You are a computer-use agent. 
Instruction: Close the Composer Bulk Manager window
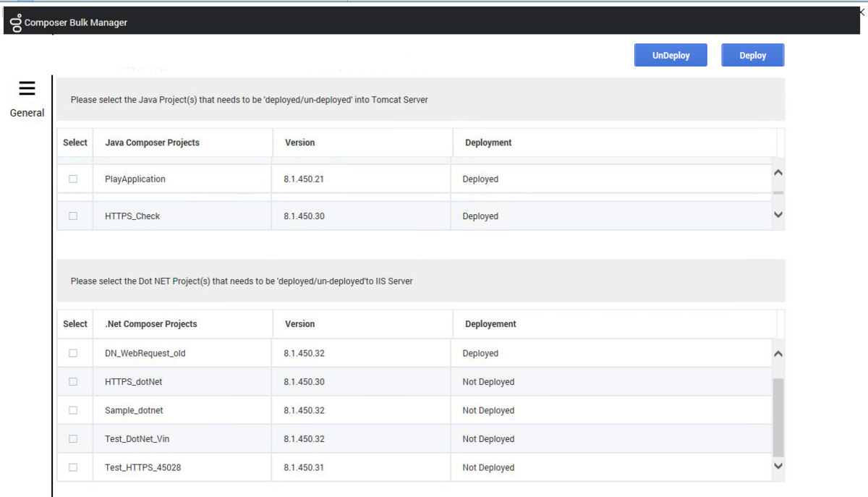[862, 11]
